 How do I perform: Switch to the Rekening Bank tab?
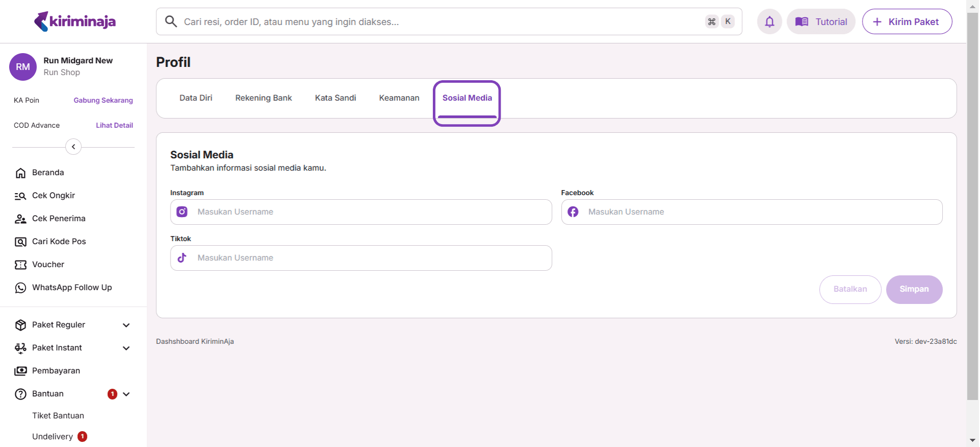click(263, 98)
